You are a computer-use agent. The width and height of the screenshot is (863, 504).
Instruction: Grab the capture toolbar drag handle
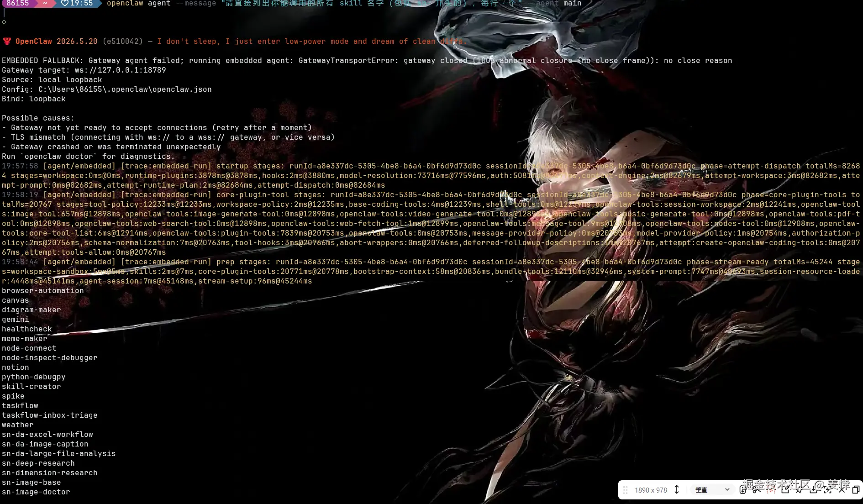(626, 490)
